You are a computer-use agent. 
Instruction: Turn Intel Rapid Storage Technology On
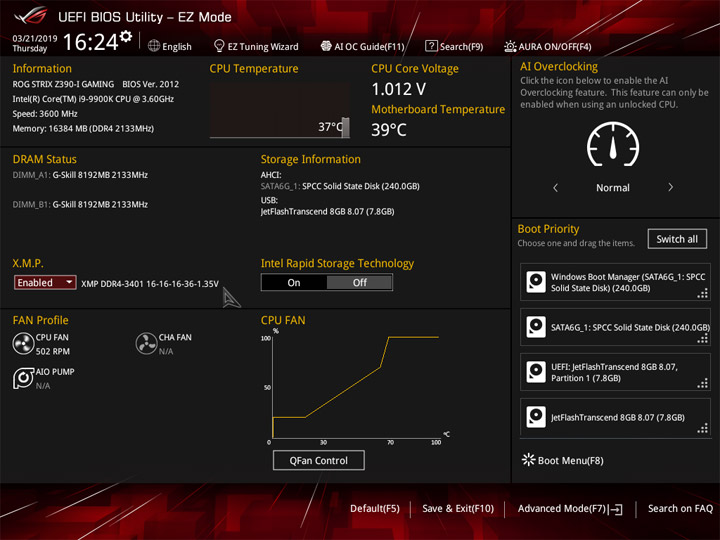[294, 282]
